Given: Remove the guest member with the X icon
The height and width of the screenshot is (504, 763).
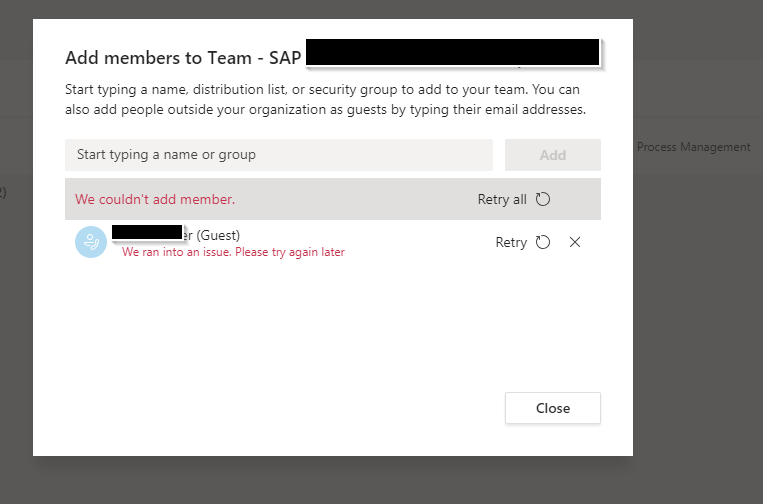Looking at the screenshot, I should tap(575, 242).
